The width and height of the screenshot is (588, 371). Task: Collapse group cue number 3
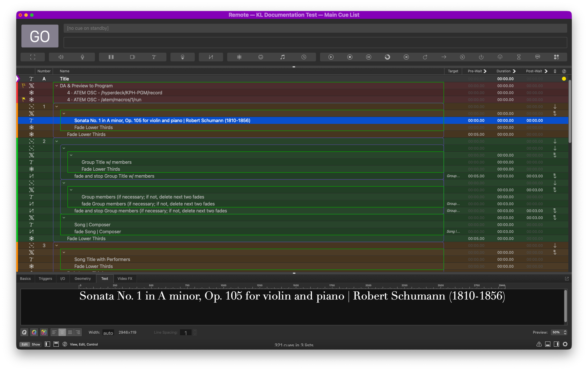(x=57, y=245)
